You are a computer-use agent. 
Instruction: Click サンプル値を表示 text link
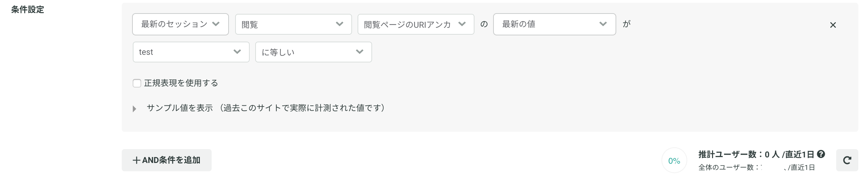pos(180,108)
